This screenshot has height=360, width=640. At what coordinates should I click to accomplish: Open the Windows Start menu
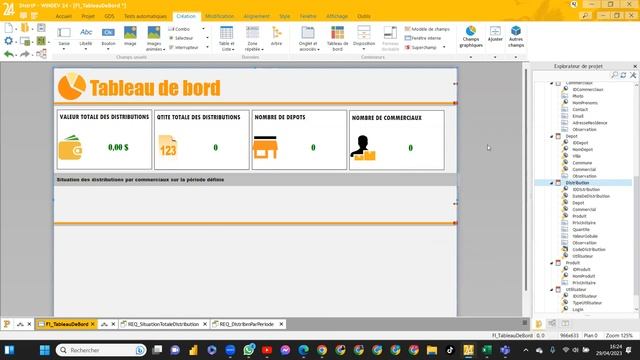pyautogui.click(x=45, y=350)
